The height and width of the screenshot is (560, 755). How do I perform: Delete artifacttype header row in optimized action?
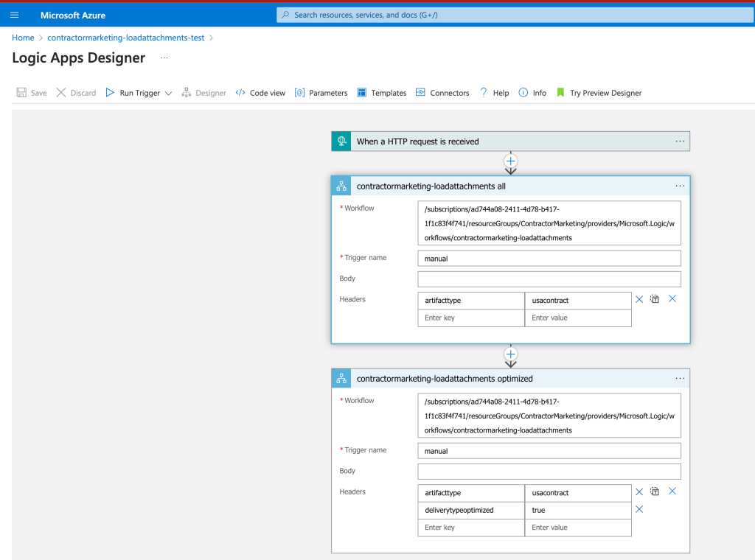pos(639,491)
